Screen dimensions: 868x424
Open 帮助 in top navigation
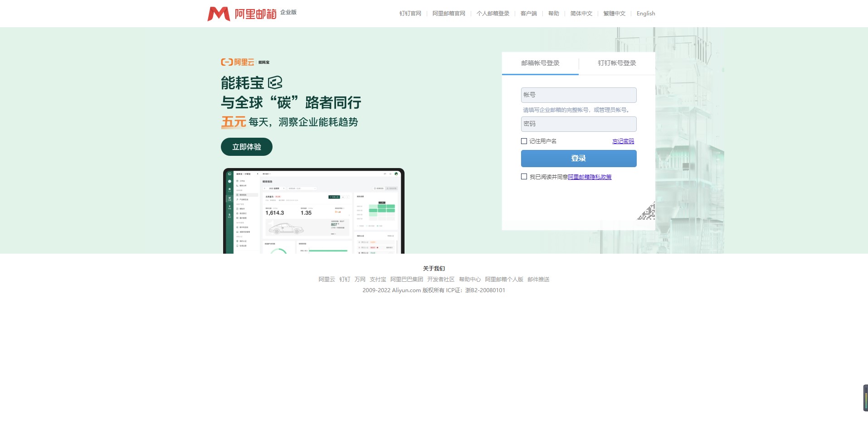(554, 14)
